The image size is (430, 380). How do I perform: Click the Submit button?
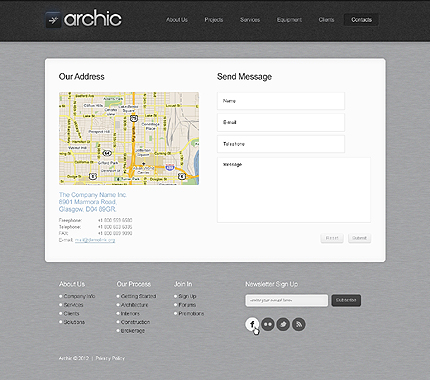tap(359, 238)
